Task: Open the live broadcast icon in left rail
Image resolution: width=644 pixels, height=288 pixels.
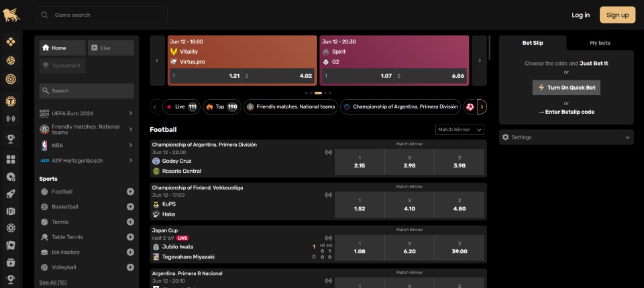Action: tap(11, 119)
